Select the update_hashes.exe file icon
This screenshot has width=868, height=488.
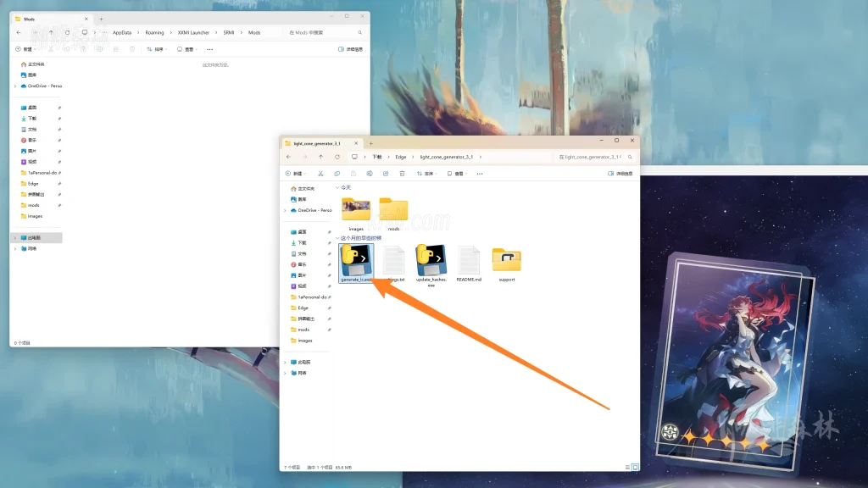click(x=431, y=259)
